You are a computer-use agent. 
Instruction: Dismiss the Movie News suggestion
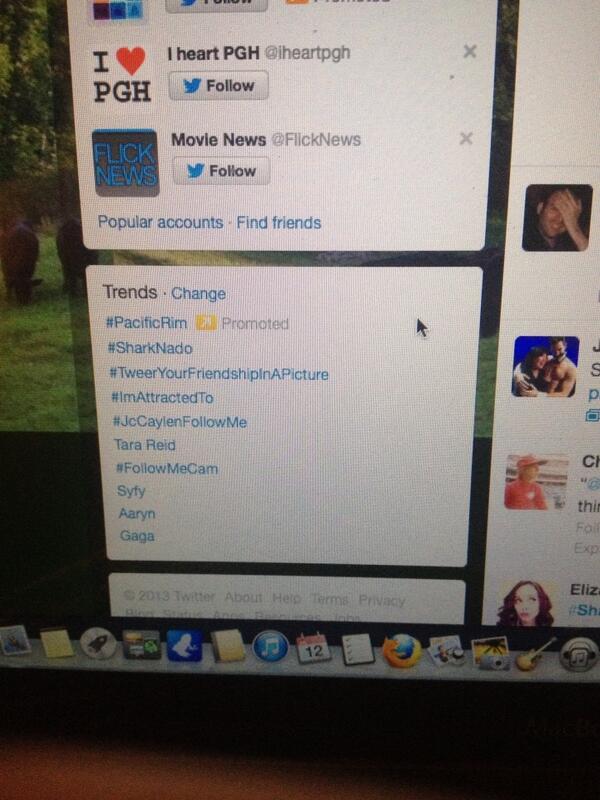click(466, 138)
